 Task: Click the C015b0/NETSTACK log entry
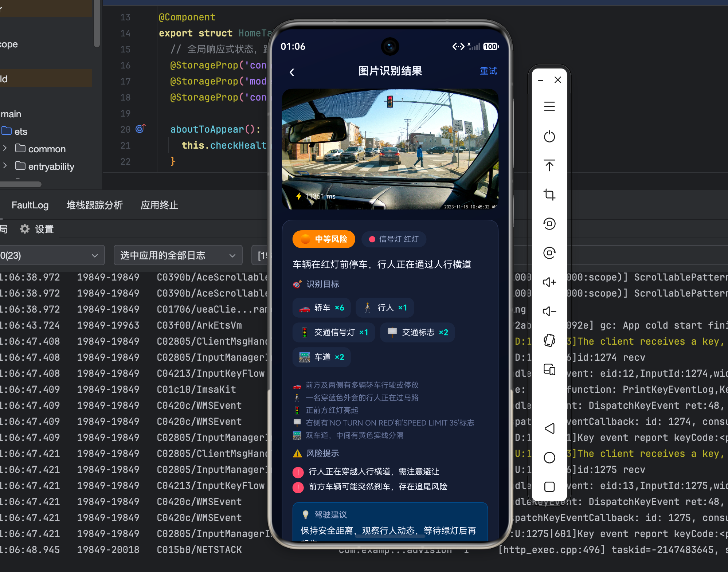click(x=199, y=550)
